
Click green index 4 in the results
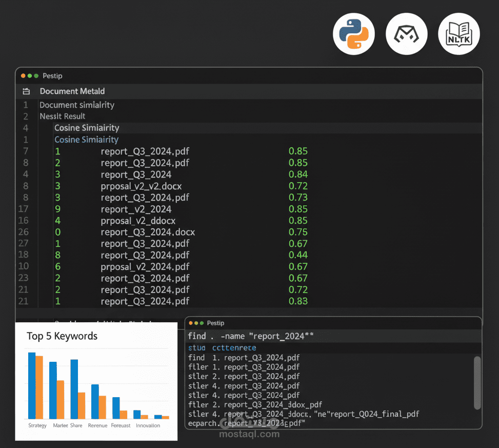pos(57,220)
